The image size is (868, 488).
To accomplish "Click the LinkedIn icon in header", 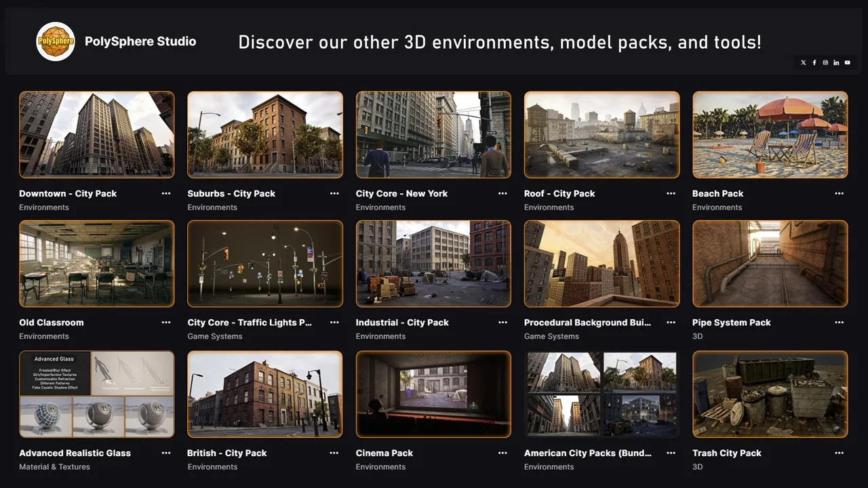I will click(x=836, y=62).
